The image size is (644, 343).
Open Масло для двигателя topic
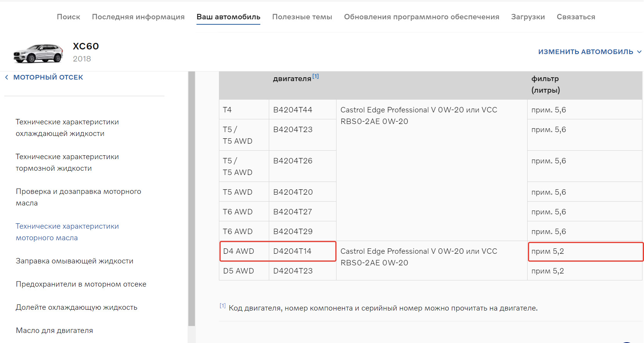tap(54, 331)
